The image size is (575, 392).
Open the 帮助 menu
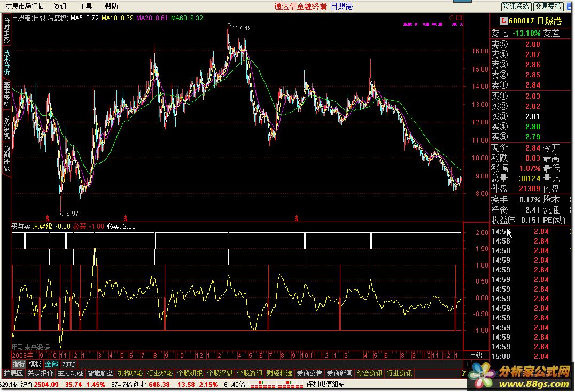112,6
